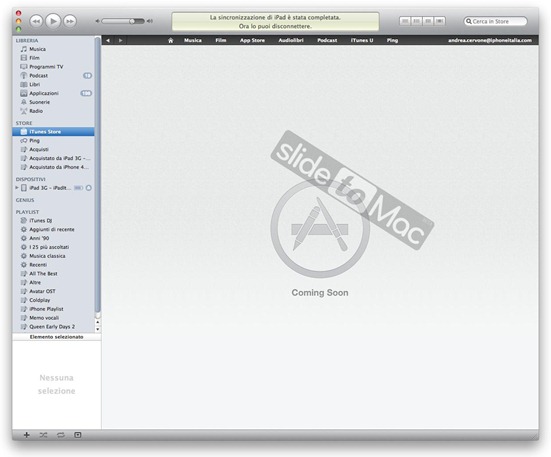Toggle repeat mode in the bottom bar

60,435
